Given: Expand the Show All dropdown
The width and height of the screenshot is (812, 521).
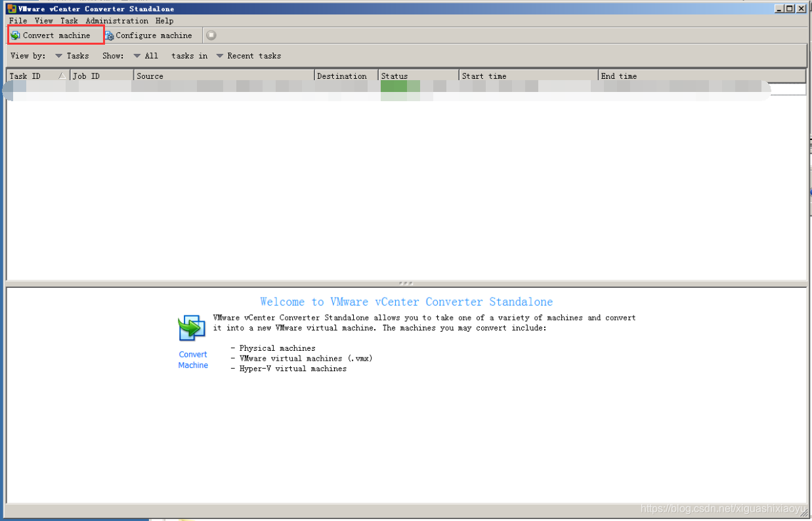Looking at the screenshot, I should click(x=146, y=56).
